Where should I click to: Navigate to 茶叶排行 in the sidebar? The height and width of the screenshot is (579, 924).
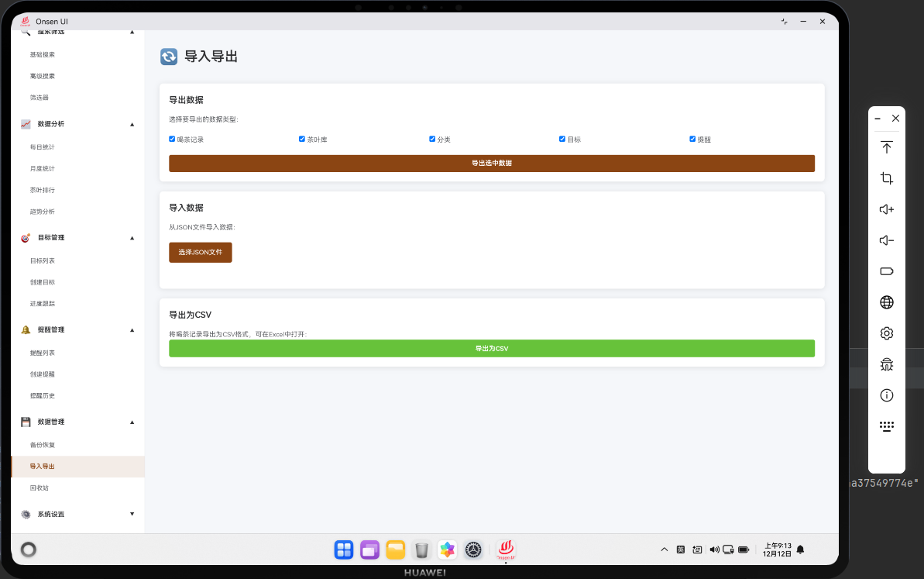click(42, 190)
